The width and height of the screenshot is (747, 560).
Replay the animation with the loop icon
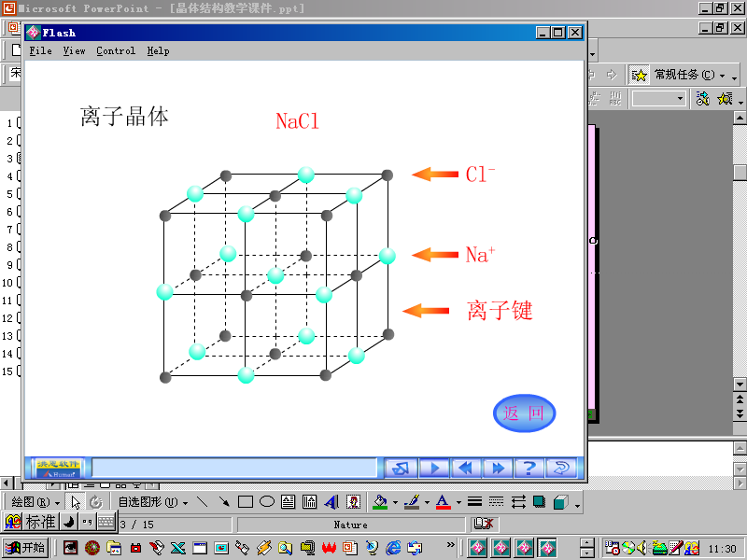[562, 468]
